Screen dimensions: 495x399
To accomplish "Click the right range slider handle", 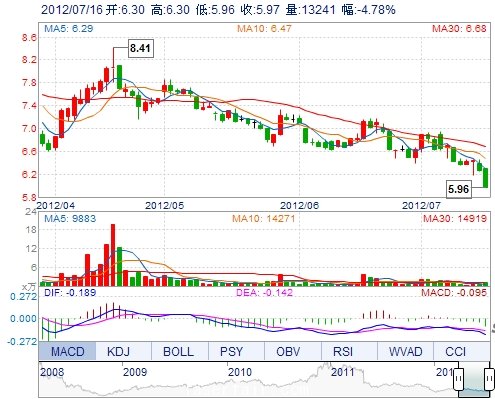I will click(490, 379).
